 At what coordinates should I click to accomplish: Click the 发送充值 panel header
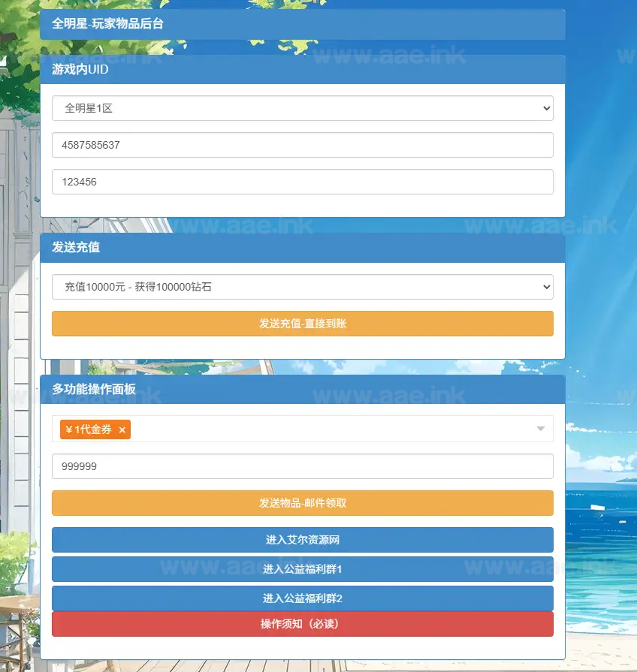[x=302, y=247]
